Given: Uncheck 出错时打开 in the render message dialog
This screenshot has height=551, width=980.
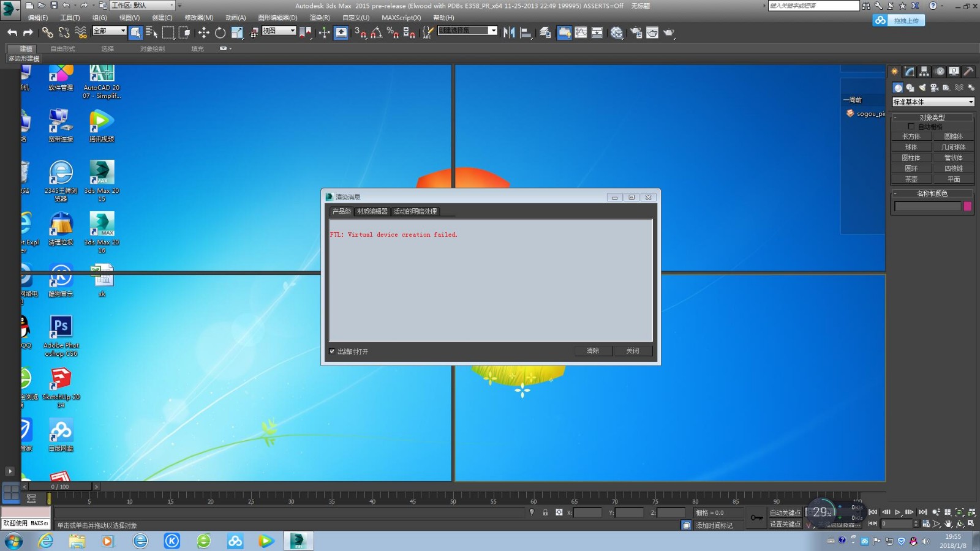Looking at the screenshot, I should 332,351.
